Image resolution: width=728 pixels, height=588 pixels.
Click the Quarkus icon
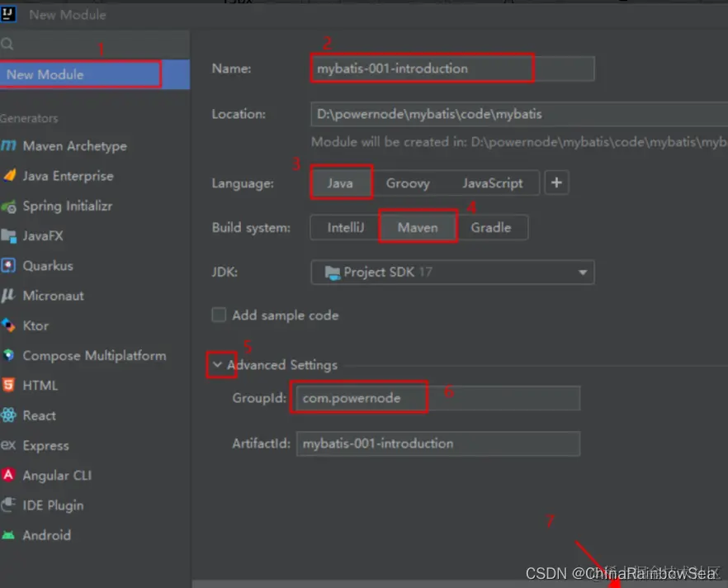click(x=8, y=266)
